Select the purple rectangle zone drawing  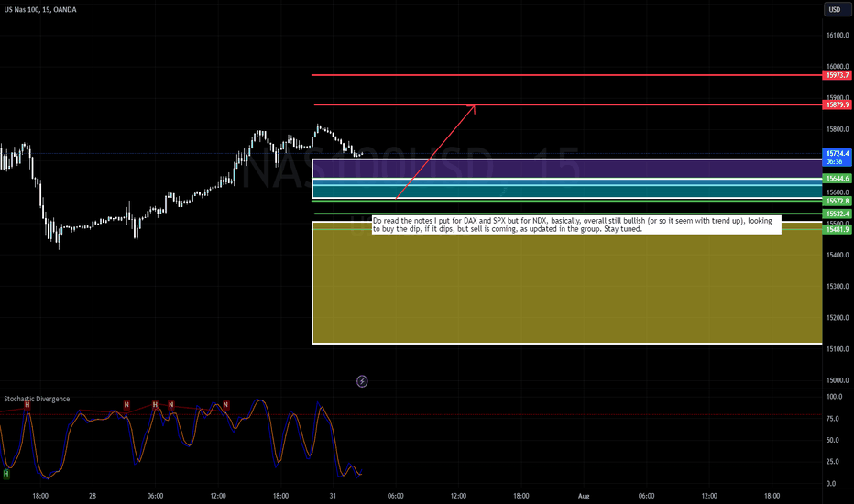pos(567,169)
